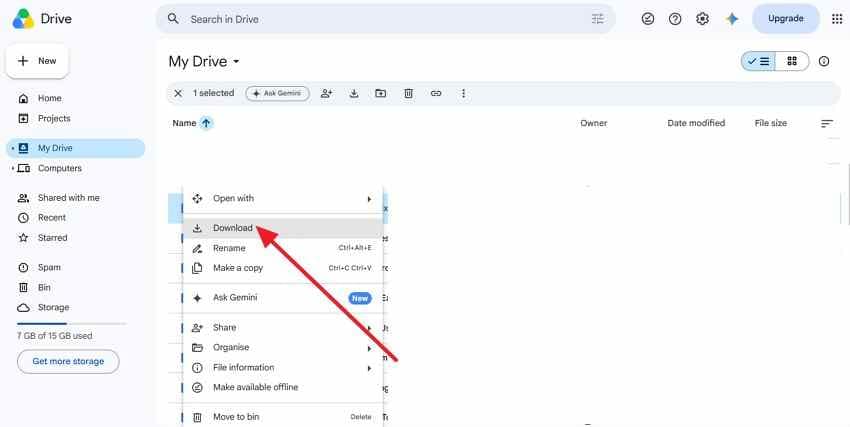Image resolution: width=850 pixels, height=427 pixels.
Task: Click the Google Drive logo
Action: 23,18
